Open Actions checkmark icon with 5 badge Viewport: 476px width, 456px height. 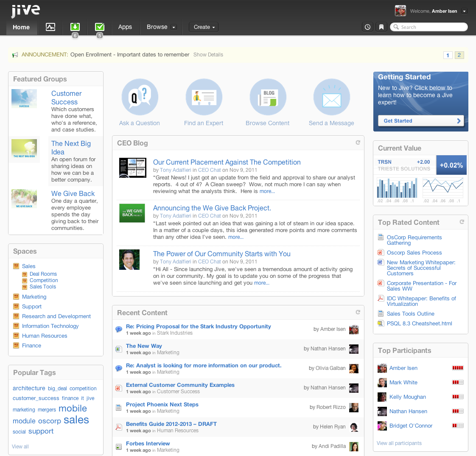[x=100, y=27]
